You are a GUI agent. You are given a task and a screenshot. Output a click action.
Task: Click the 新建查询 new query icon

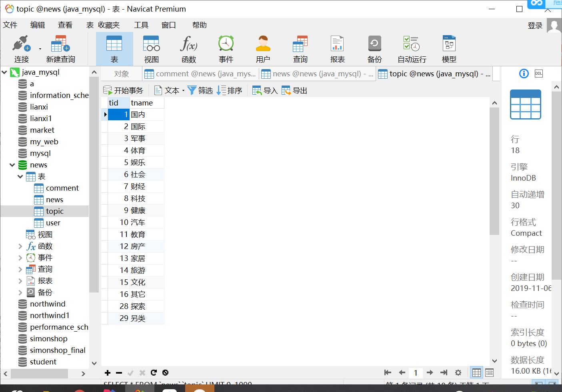60,49
